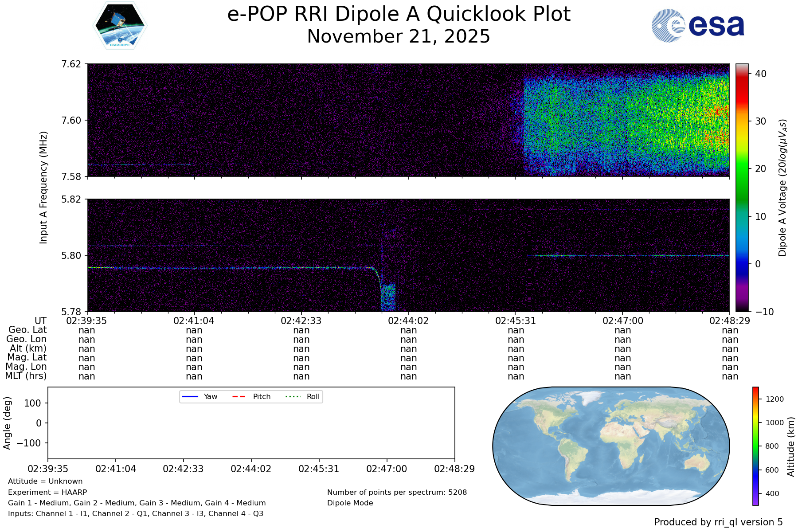The image size is (798, 532).
Task: Click the world map thumbnail
Action: tap(611, 446)
